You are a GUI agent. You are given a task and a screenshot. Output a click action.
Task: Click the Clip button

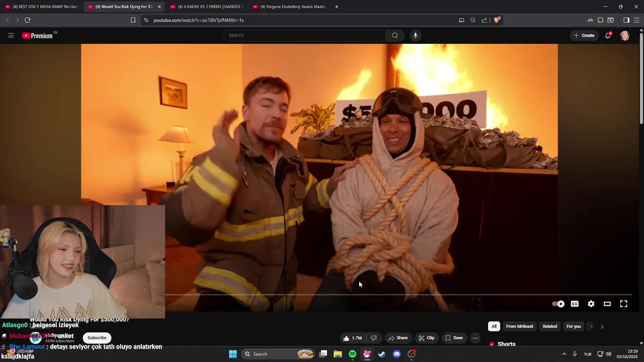tap(427, 338)
